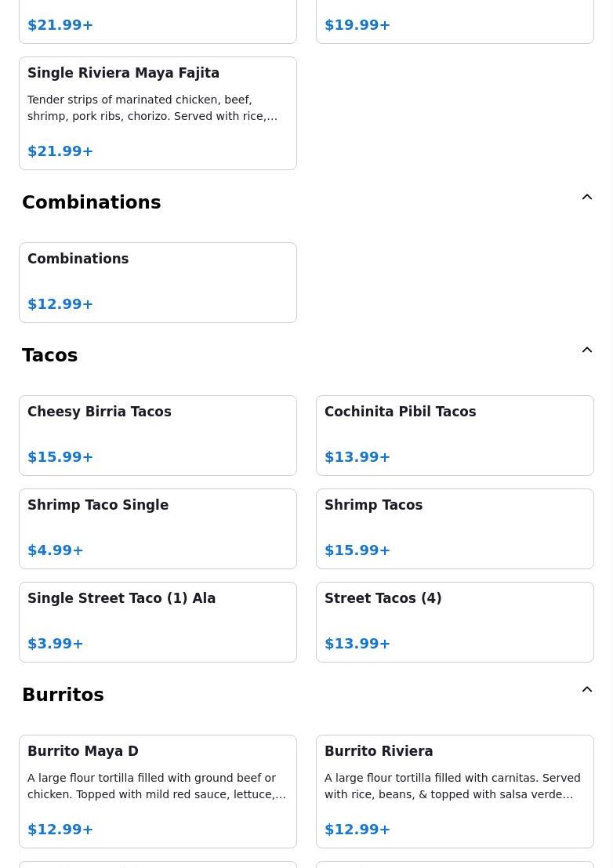
Task: Click the Burrito Riviera carnitas description
Action: point(452,786)
